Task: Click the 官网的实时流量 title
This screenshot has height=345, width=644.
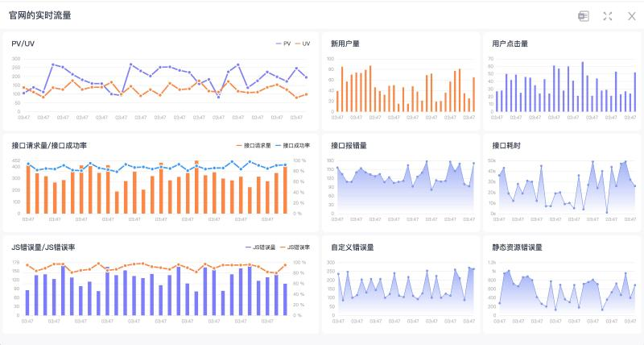Action: pyautogui.click(x=39, y=15)
